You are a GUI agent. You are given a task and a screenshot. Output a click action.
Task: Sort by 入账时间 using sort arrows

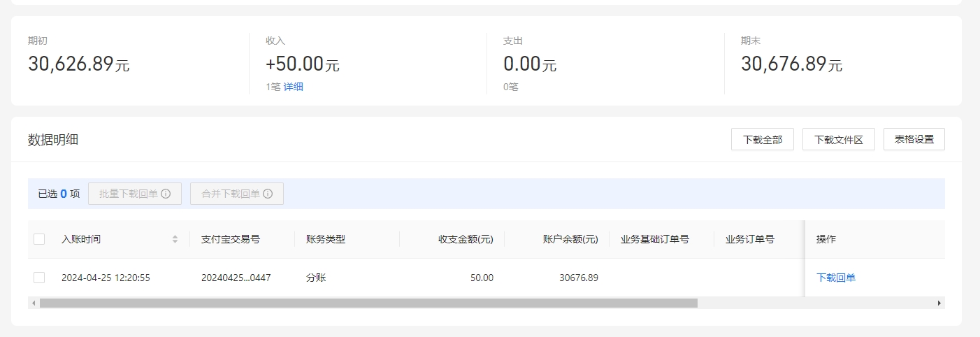[x=175, y=239]
